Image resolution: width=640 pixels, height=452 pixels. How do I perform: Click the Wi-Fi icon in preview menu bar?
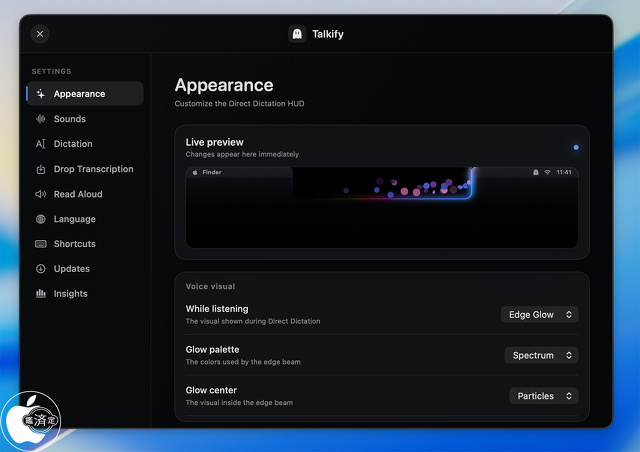pyautogui.click(x=548, y=172)
